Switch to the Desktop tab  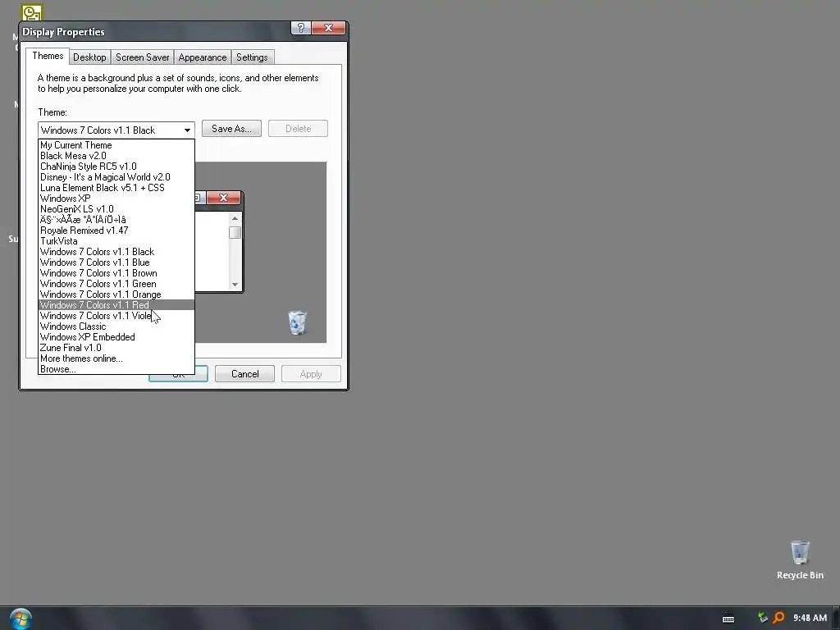tap(89, 57)
